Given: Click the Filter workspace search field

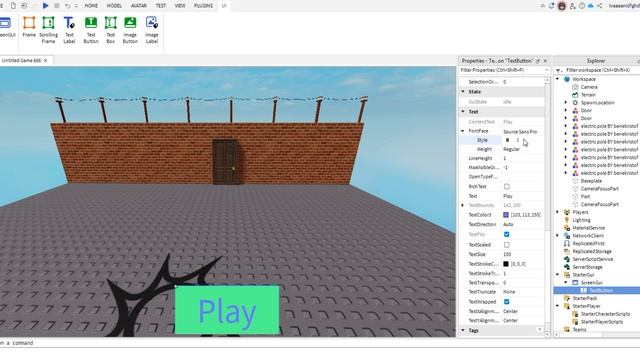Looking at the screenshot, I should pos(598,70).
